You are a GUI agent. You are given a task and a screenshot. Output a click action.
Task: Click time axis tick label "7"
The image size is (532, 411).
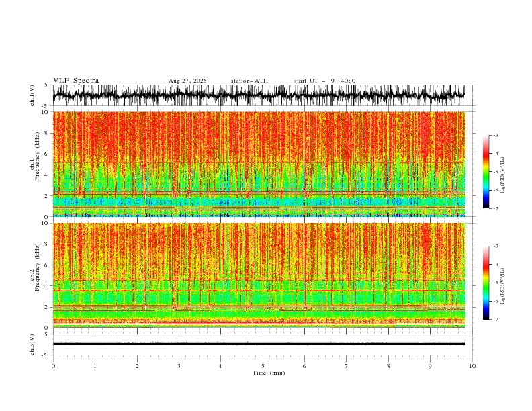347,366
